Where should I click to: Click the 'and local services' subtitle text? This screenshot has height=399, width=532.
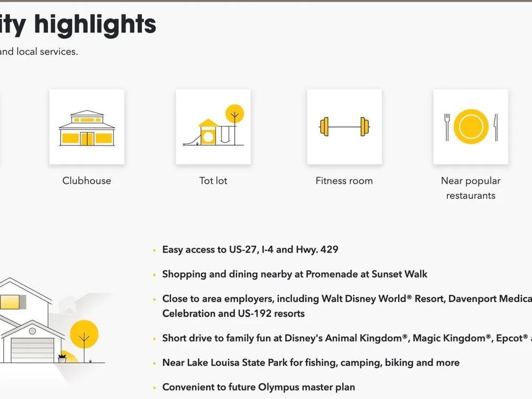(39, 52)
